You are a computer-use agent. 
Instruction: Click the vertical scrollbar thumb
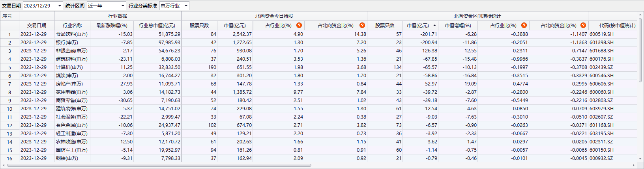click(640, 51)
